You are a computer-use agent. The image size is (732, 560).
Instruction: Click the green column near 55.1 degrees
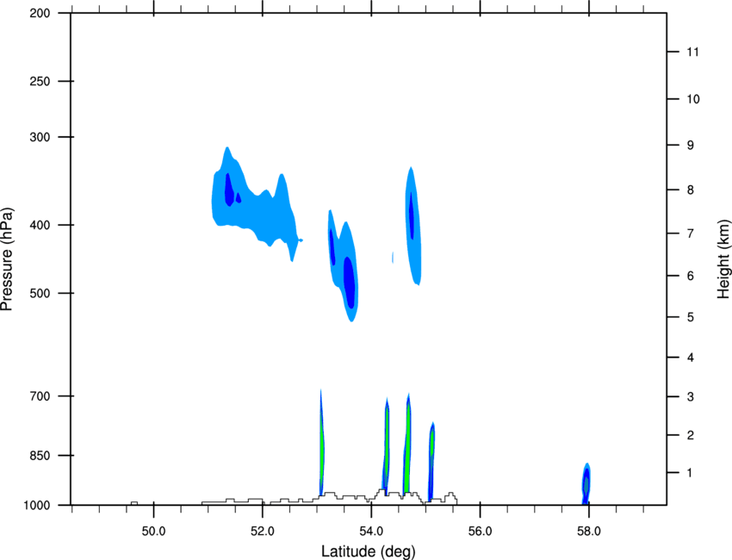point(431,460)
